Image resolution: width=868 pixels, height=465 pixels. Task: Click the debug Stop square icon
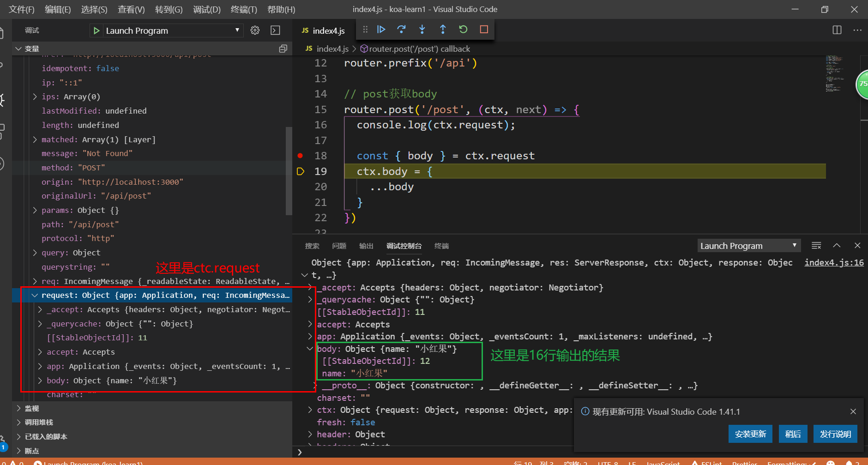(484, 30)
